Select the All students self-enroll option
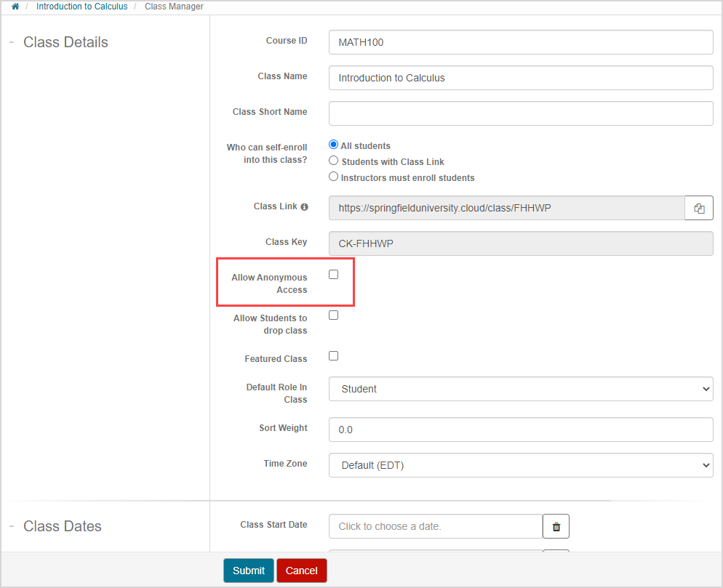Viewport: 723px width, 588px height. (333, 144)
